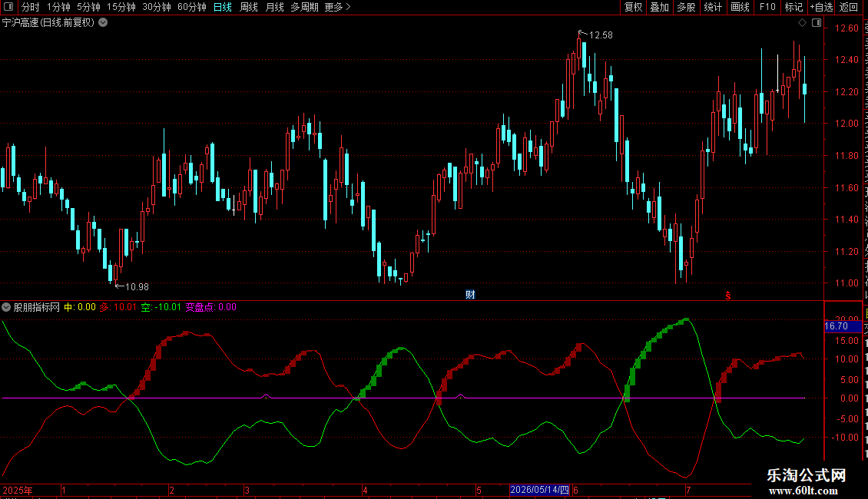Click the 空: -10.01 indicator value
This screenshot has width=868, height=499.
pos(161,307)
